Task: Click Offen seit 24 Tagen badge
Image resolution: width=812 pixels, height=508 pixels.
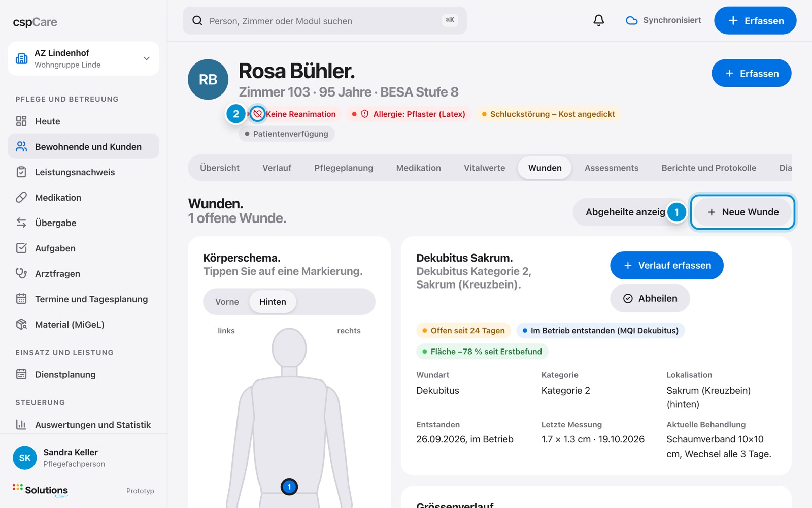Action: [464, 330]
